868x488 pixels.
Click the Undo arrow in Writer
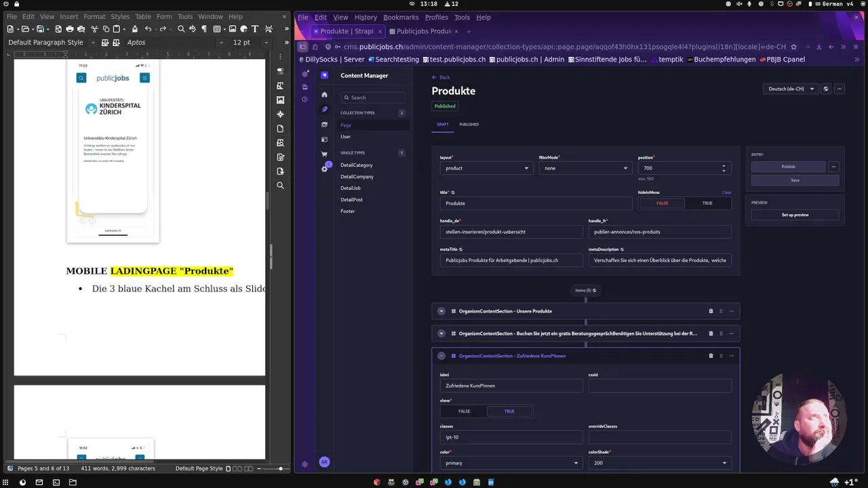coord(148,29)
